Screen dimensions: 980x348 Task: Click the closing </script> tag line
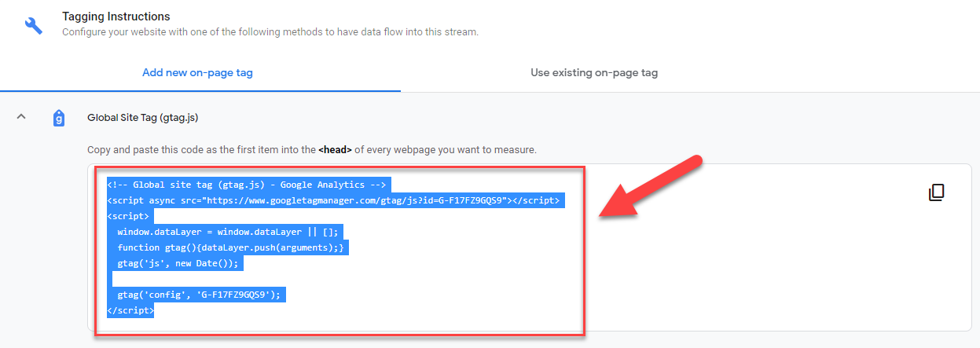coord(131,311)
